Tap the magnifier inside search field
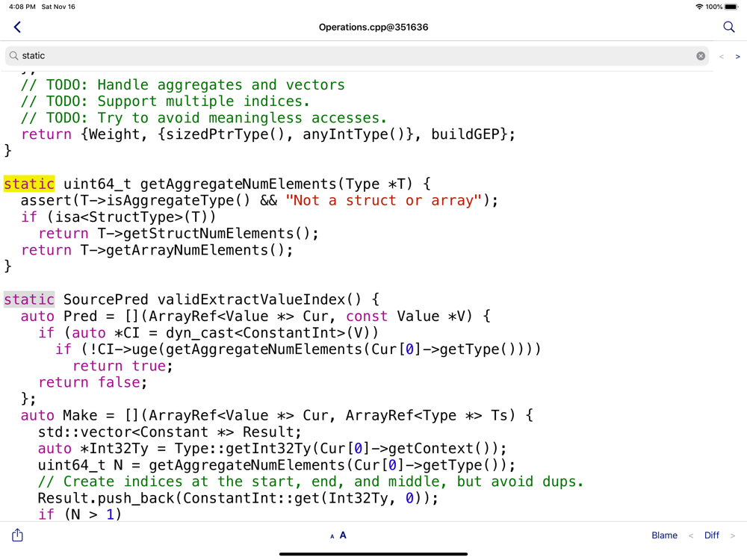Viewport: 747px width, 560px height. pos(14,56)
